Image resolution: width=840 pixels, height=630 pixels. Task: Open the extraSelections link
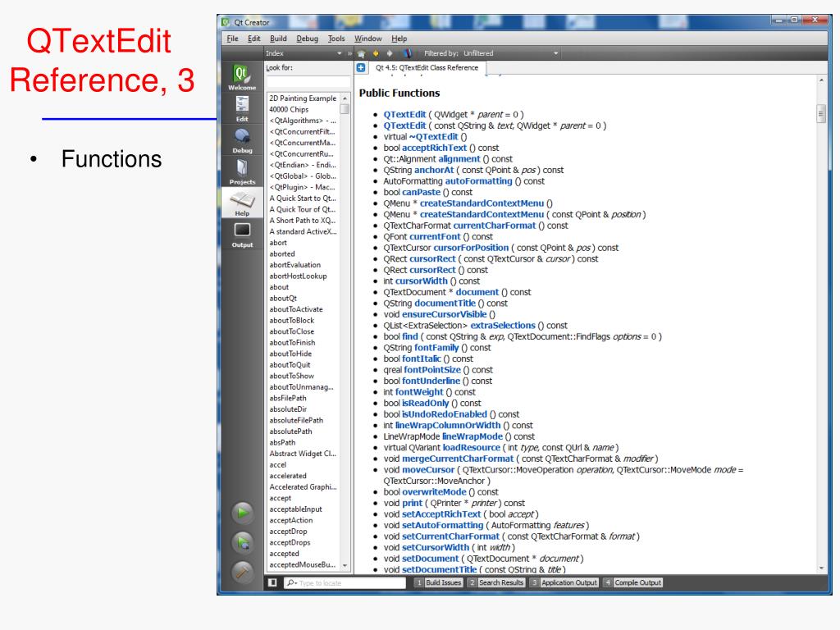click(x=503, y=325)
